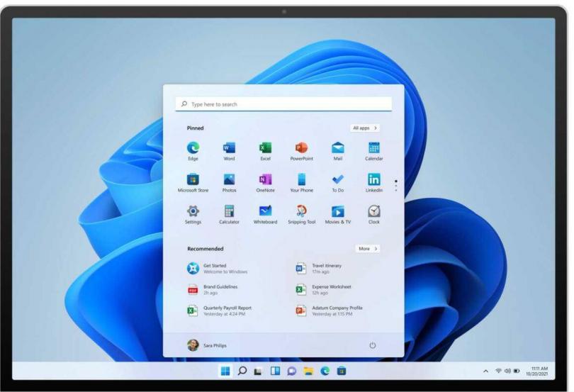Open Microsoft Store on the taskbar
574x392 pixels.
pyautogui.click(x=342, y=371)
